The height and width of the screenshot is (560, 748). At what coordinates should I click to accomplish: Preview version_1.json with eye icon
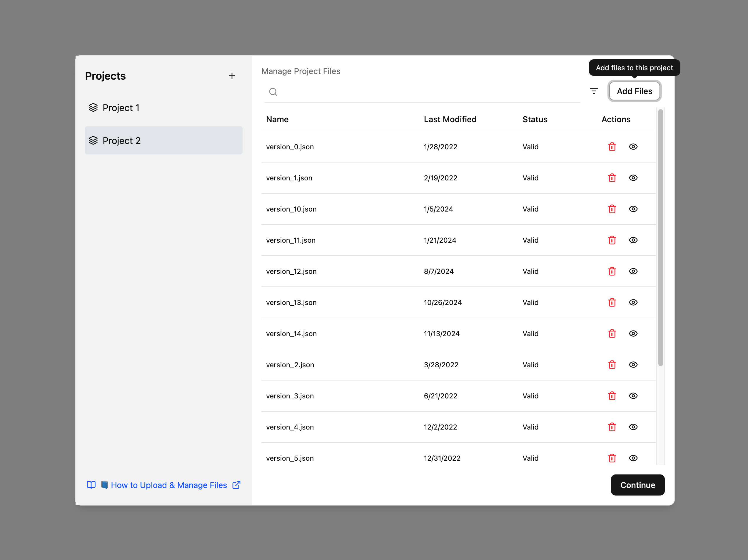pos(633,178)
